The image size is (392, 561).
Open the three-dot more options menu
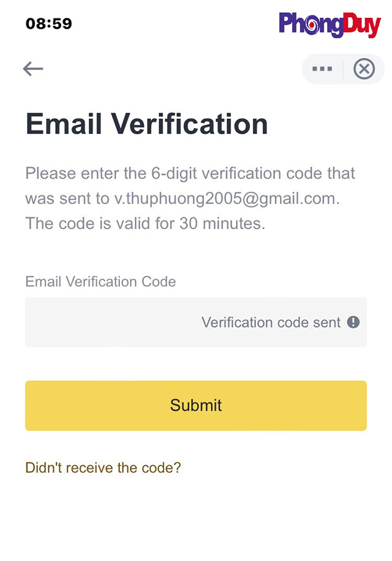(x=322, y=69)
